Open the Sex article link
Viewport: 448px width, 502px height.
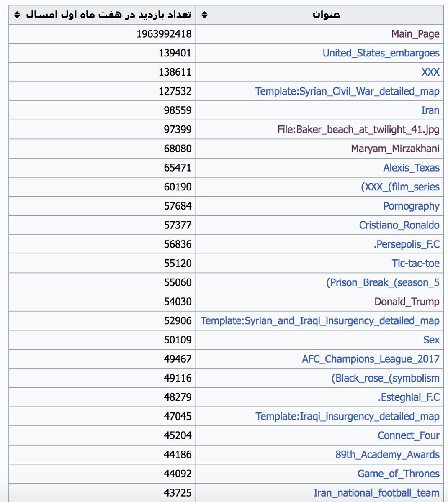(x=432, y=340)
